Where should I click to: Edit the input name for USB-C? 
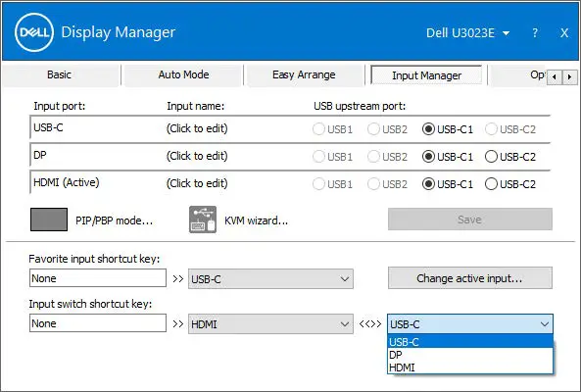(197, 128)
